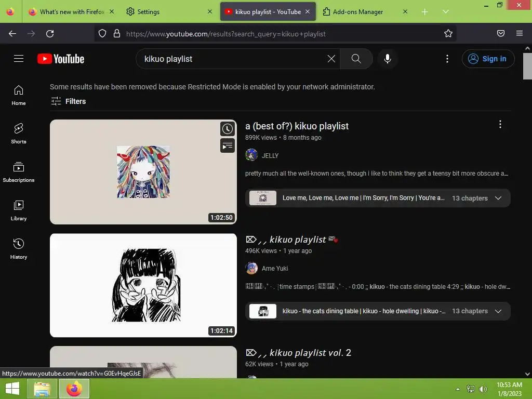Click 'cats dining table' chapter thumbnail

click(262, 311)
